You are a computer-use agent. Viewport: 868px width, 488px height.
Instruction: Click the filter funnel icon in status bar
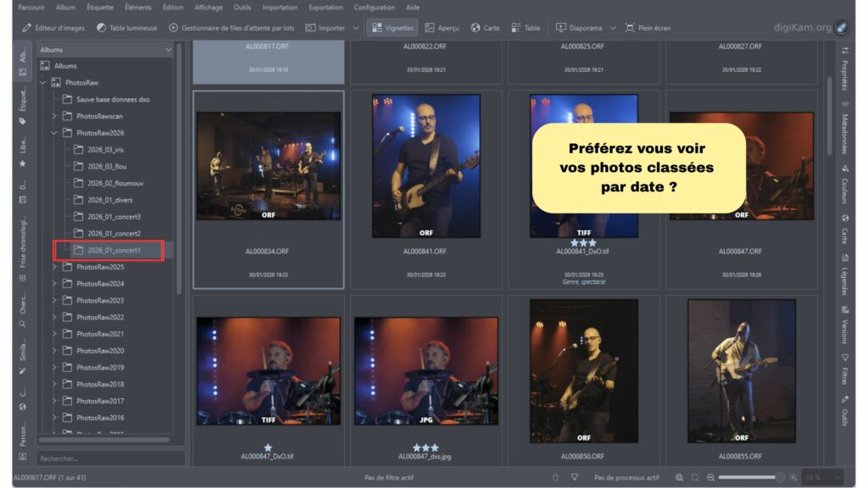(574, 478)
